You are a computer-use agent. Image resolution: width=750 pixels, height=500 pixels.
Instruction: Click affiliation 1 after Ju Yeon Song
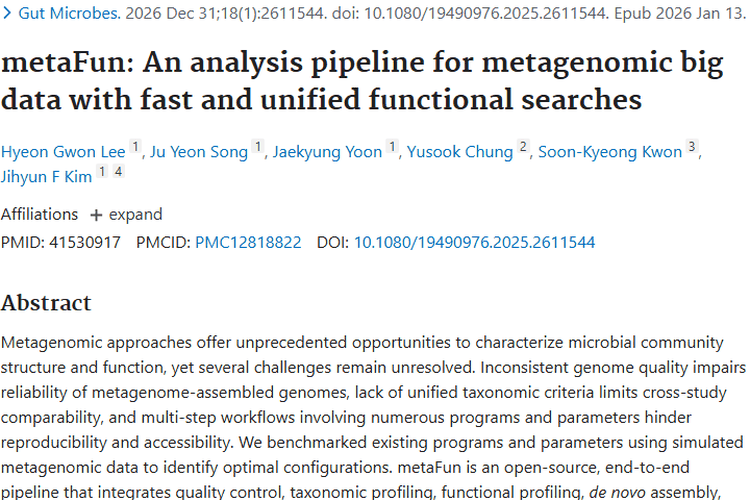tap(257, 148)
